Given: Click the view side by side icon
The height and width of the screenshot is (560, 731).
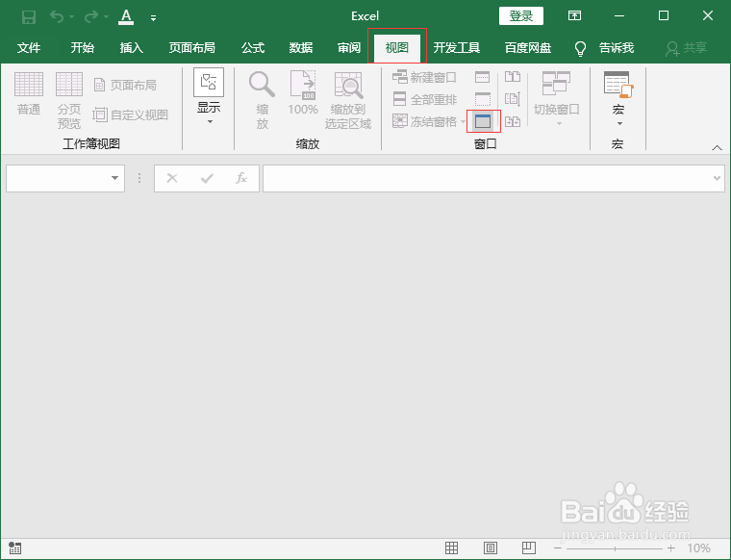Looking at the screenshot, I should pos(513,76).
